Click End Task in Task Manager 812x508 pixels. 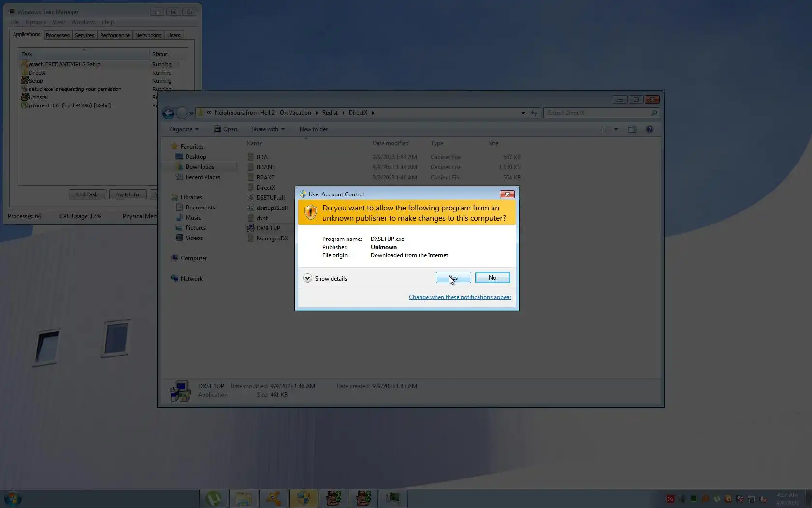click(87, 194)
